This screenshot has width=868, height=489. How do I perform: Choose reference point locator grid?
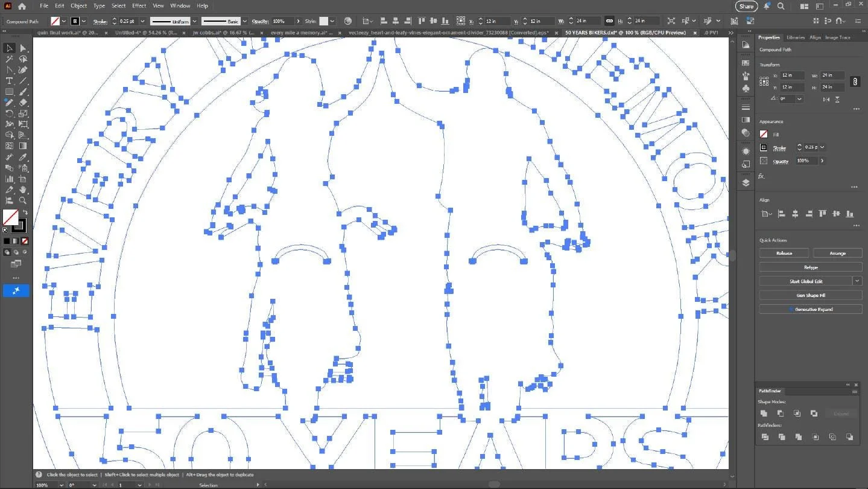[764, 81]
